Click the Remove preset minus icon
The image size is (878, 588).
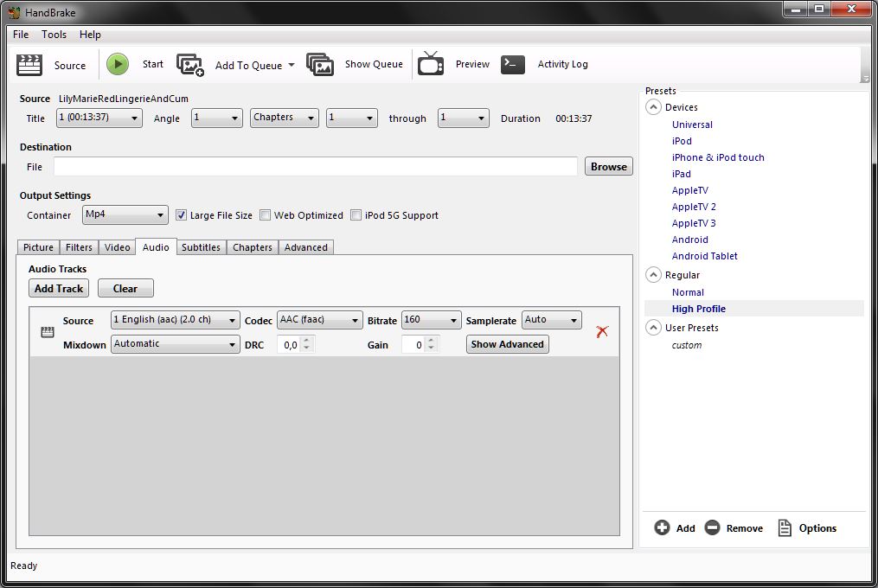point(712,527)
